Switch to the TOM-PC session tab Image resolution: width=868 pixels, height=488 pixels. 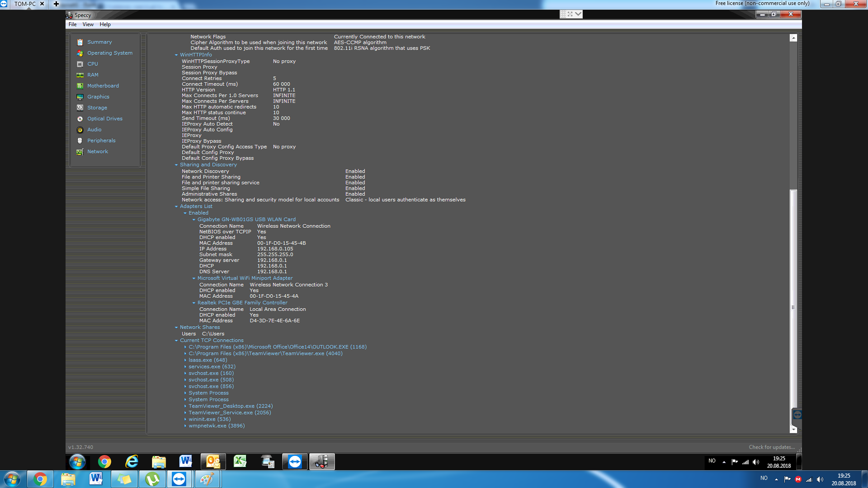tap(25, 4)
